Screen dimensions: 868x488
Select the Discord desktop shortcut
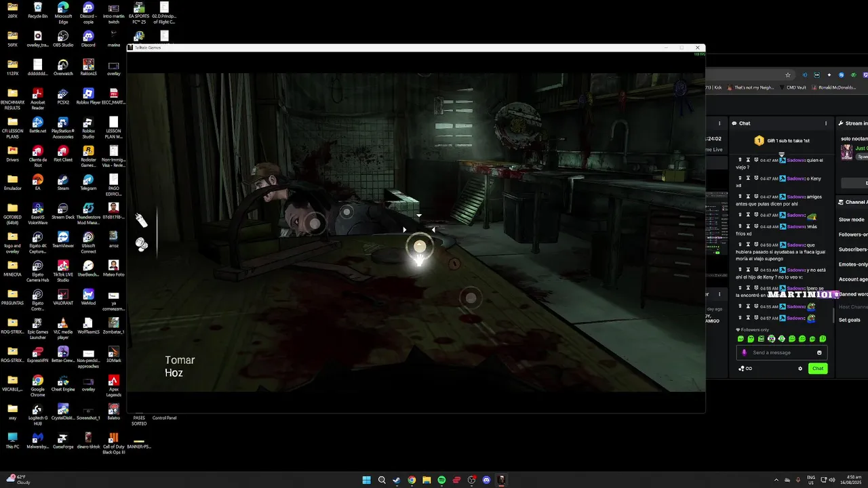88,39
